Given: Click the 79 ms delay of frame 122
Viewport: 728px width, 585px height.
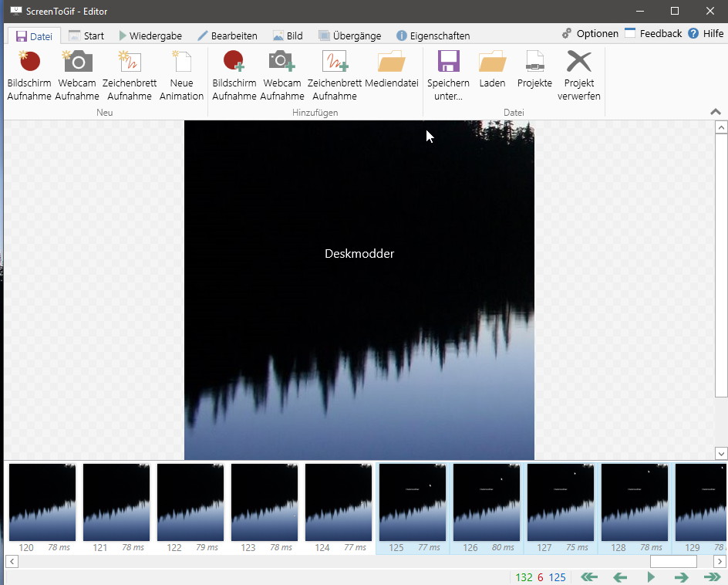Looking at the screenshot, I should coord(207,547).
